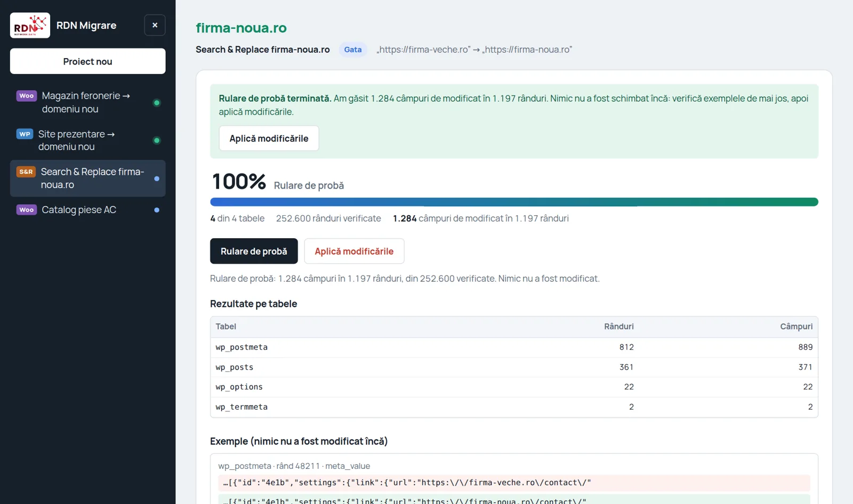The height and width of the screenshot is (504, 853).
Task: Click the Rezultate pe tabele heading
Action: [x=254, y=304]
